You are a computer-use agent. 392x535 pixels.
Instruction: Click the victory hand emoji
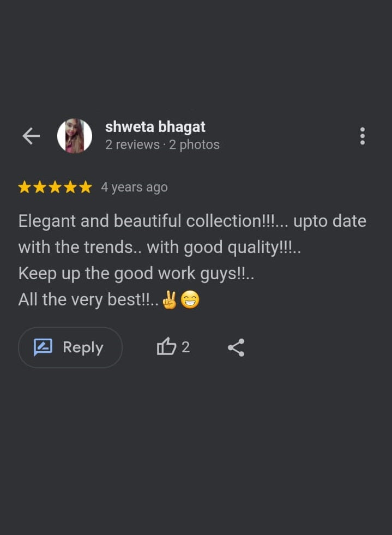coord(170,299)
